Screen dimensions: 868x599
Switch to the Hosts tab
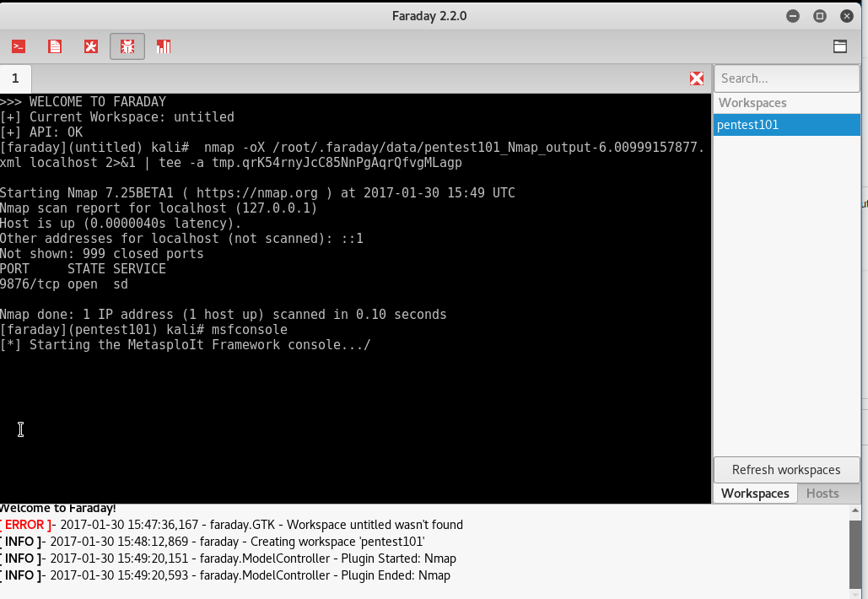(x=822, y=494)
